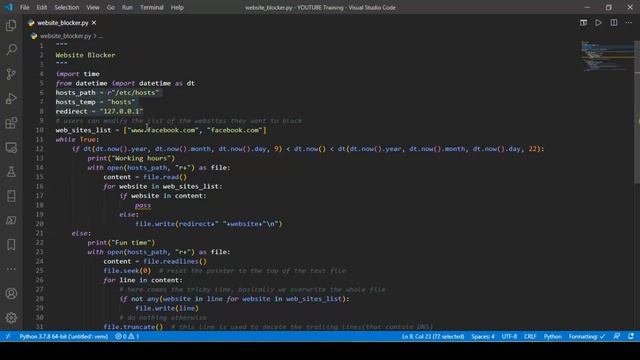Click the Ln 8, Col 23 cursor position

coord(433,336)
